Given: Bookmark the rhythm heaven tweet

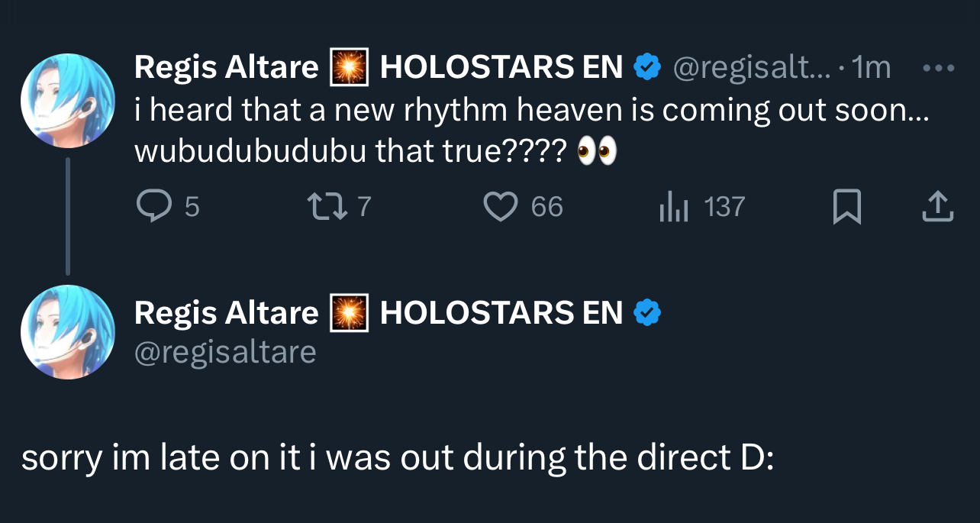Looking at the screenshot, I should [x=846, y=207].
